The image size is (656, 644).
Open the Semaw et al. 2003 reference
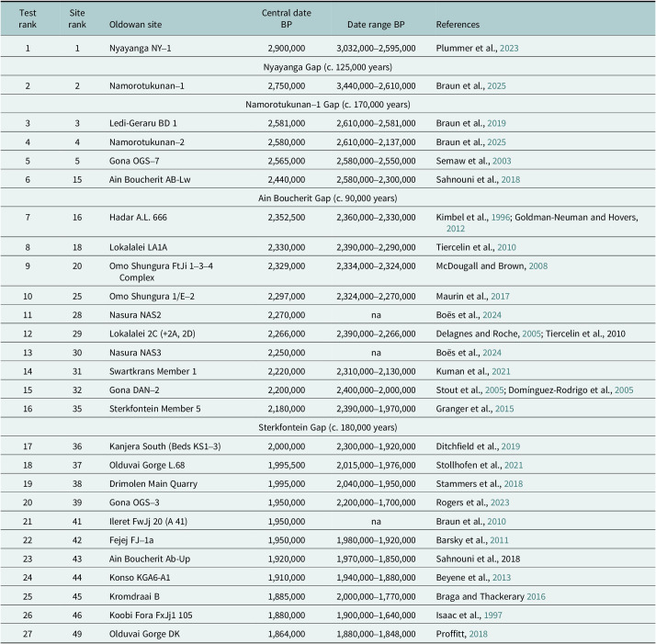click(x=502, y=161)
